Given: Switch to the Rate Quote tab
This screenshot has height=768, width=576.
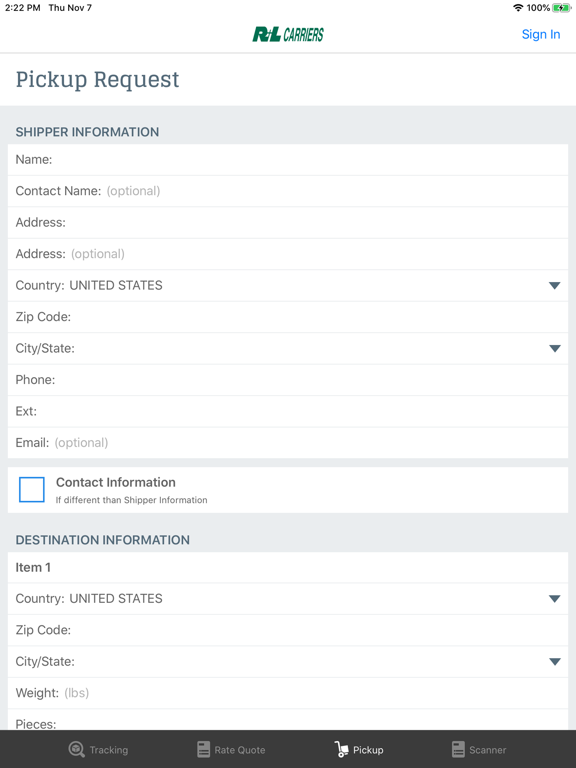Looking at the screenshot, I should (x=231, y=749).
